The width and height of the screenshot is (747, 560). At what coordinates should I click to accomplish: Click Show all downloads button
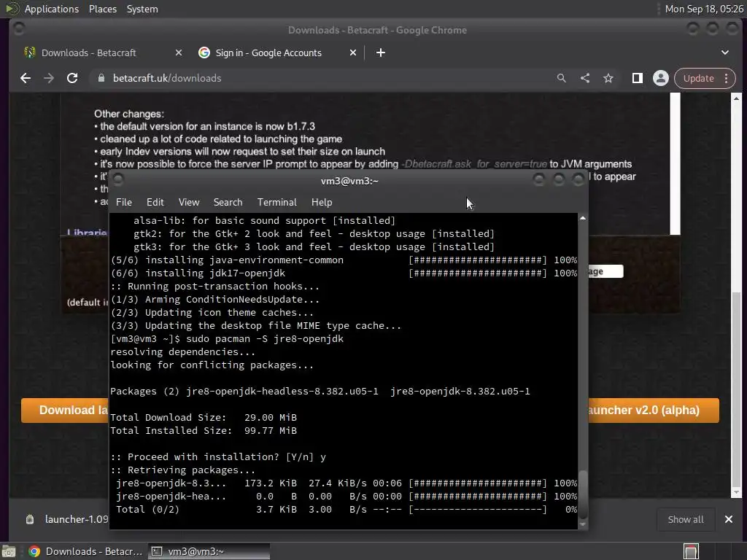coord(686,519)
